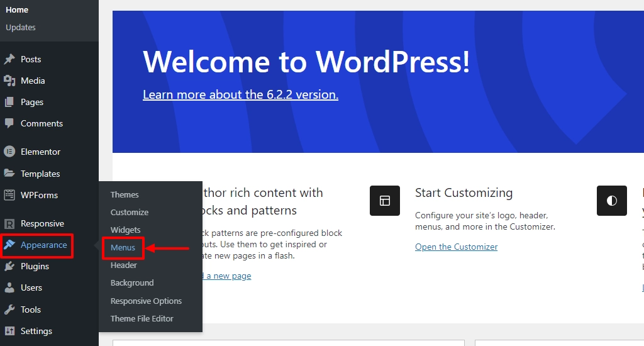Select Tools menu label
Viewport: 644px width, 346px height.
coord(31,310)
